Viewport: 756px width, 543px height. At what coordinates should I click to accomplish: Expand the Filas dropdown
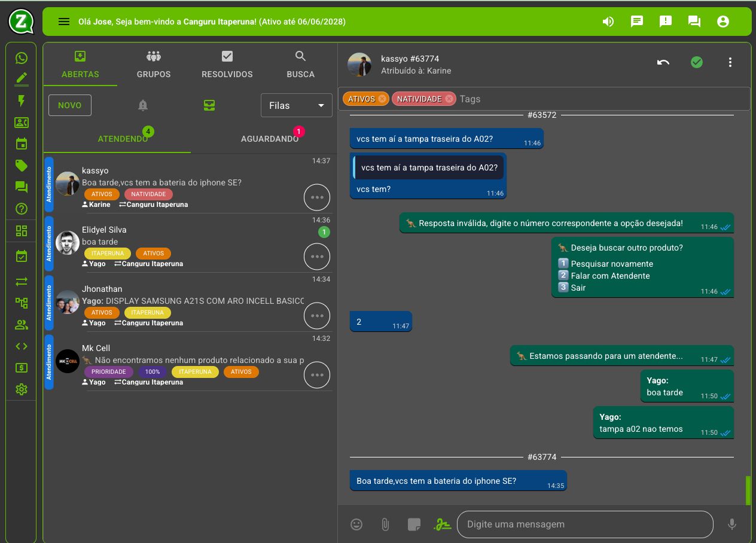(x=296, y=105)
